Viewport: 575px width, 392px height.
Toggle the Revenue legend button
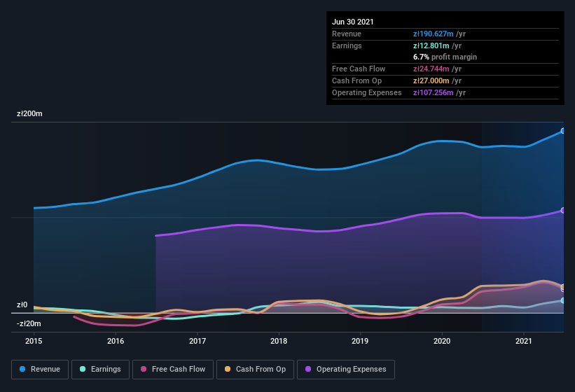[x=40, y=370]
